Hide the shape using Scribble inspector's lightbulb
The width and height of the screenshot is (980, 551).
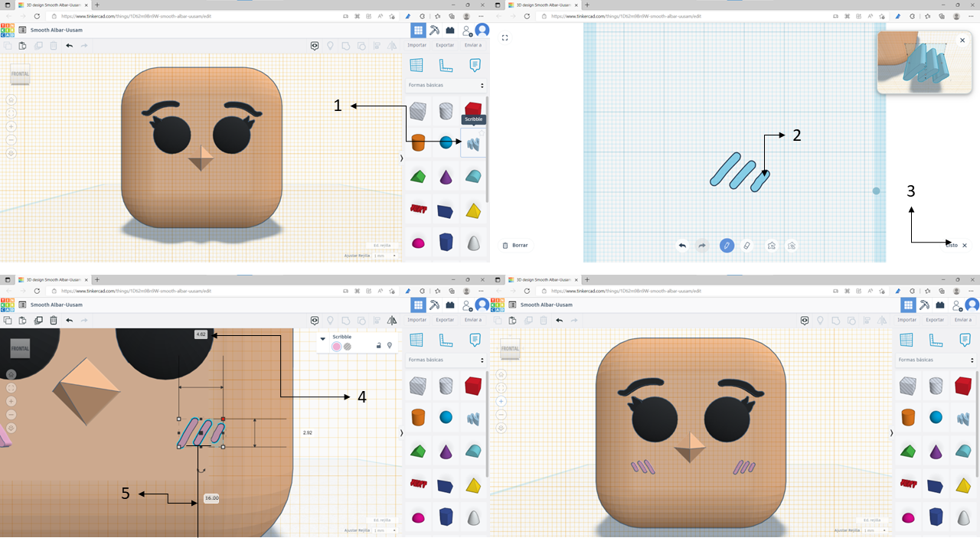(390, 346)
